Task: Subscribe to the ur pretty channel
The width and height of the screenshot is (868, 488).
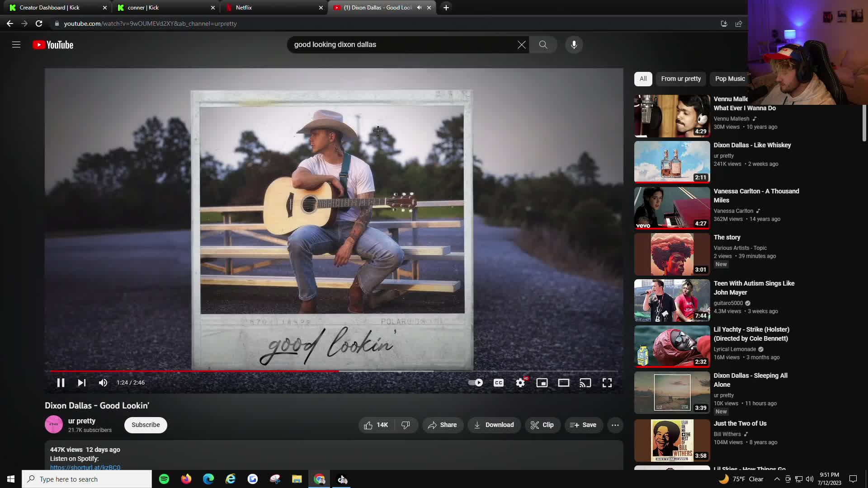Action: tap(146, 425)
